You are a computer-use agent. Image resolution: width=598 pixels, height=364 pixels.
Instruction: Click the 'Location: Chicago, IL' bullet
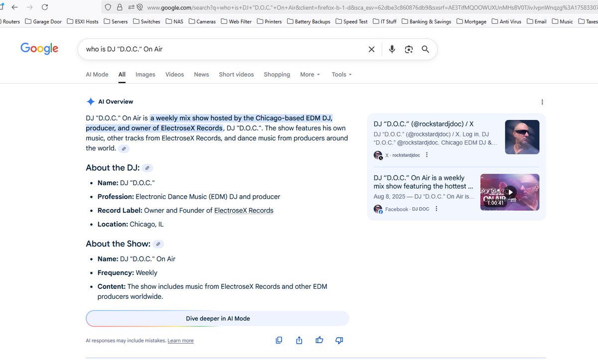pos(131,224)
